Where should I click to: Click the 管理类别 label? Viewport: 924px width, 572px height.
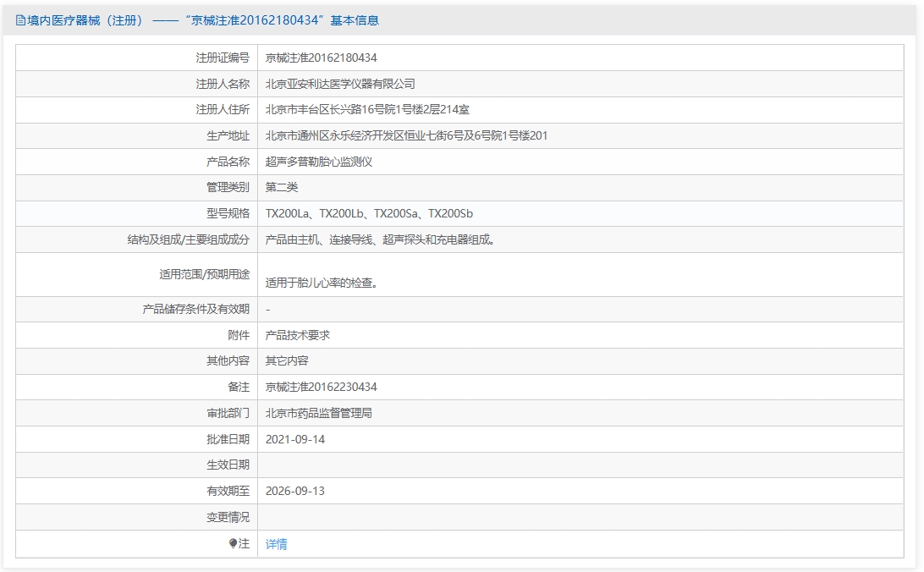[228, 187]
